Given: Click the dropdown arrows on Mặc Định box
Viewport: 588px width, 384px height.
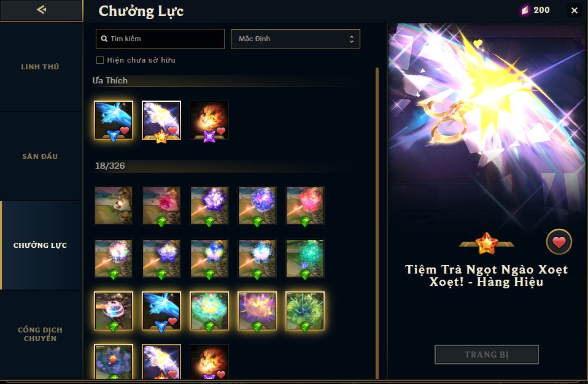Looking at the screenshot, I should (351, 39).
